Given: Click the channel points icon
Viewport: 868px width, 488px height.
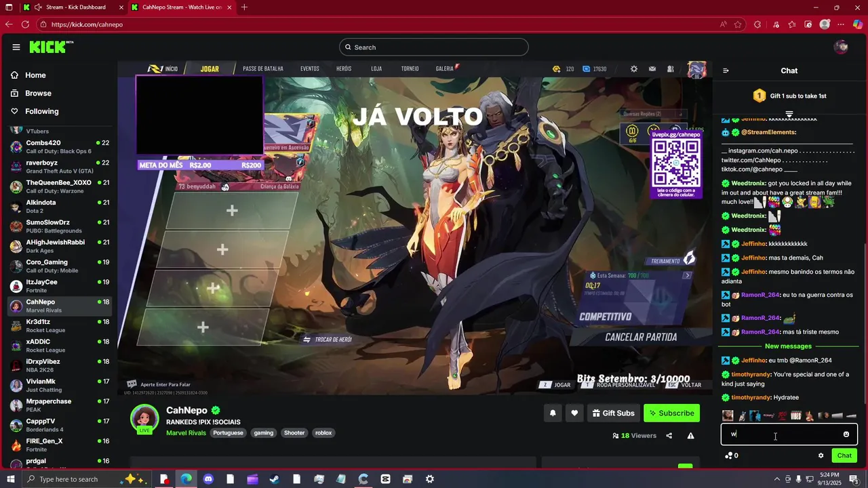Looking at the screenshot, I should click(729, 455).
